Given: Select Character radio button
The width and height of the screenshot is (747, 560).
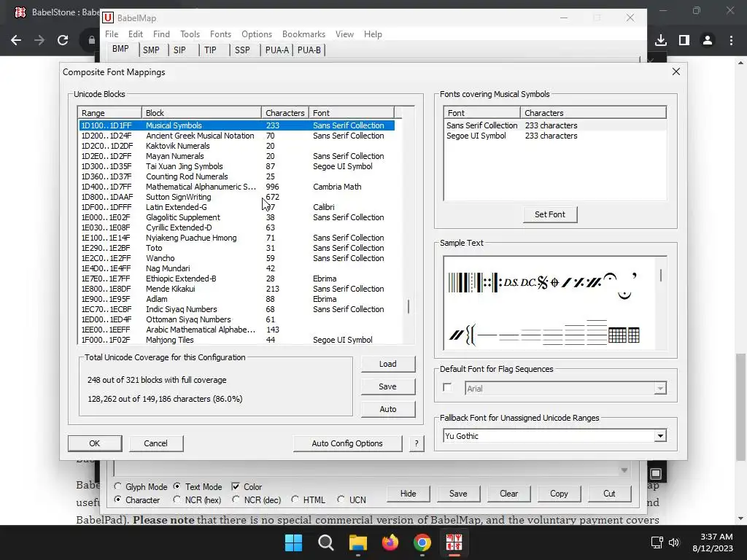Looking at the screenshot, I should 117,500.
